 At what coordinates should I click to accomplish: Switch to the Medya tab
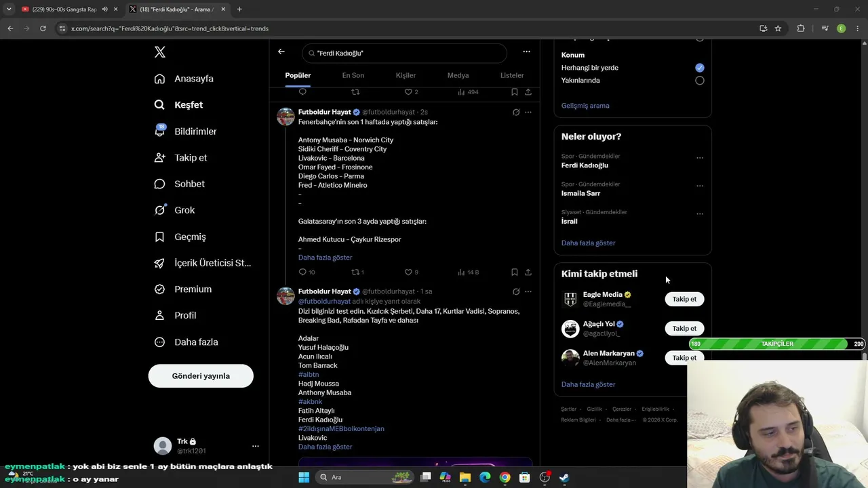pos(458,75)
